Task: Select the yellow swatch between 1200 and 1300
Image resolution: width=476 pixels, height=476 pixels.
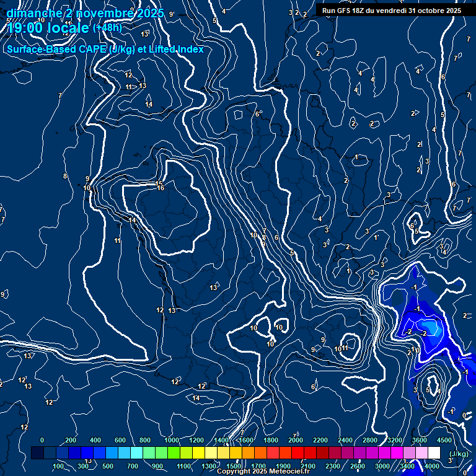Action: tap(198, 452)
